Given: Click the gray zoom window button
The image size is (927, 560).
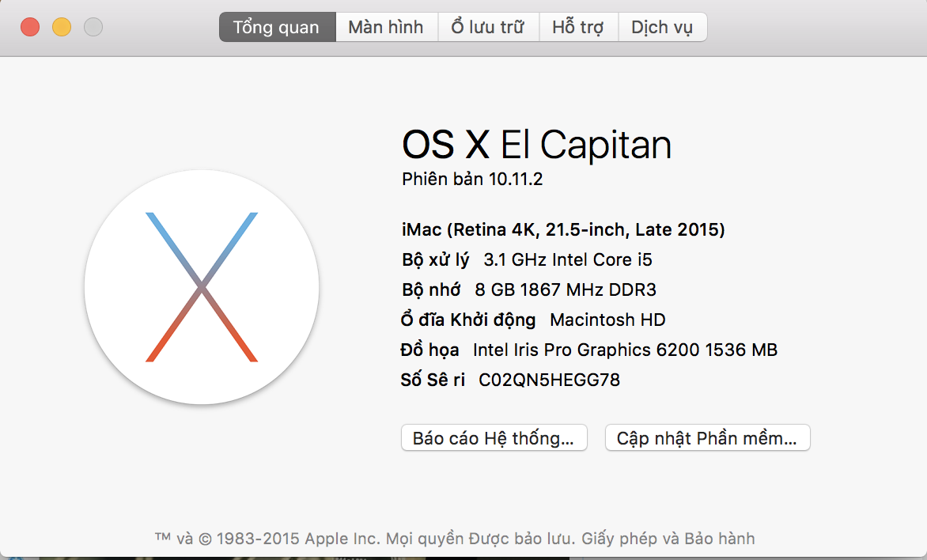Looking at the screenshot, I should [93, 27].
